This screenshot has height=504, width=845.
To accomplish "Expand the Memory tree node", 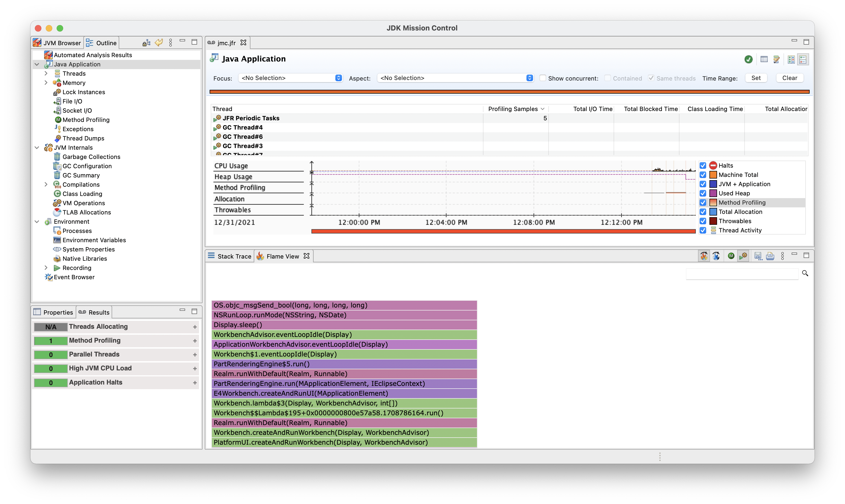I will [x=46, y=83].
